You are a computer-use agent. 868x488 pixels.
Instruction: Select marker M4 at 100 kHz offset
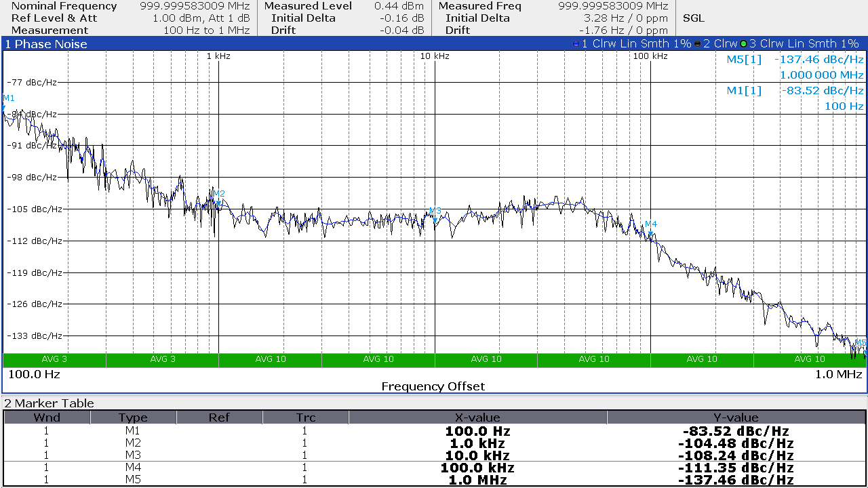pyautogui.click(x=650, y=232)
